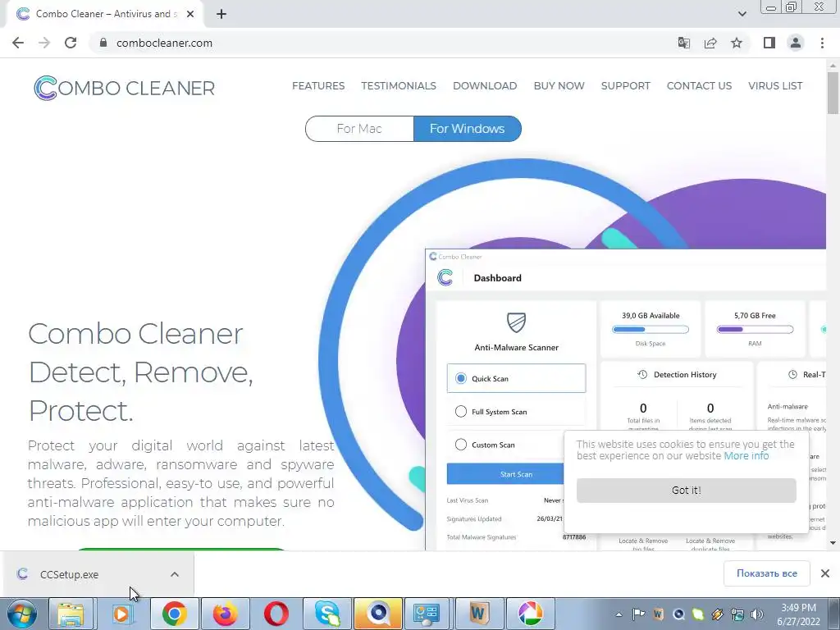
Task: Click the page vertical scrollbar thumb
Action: pos(833,92)
